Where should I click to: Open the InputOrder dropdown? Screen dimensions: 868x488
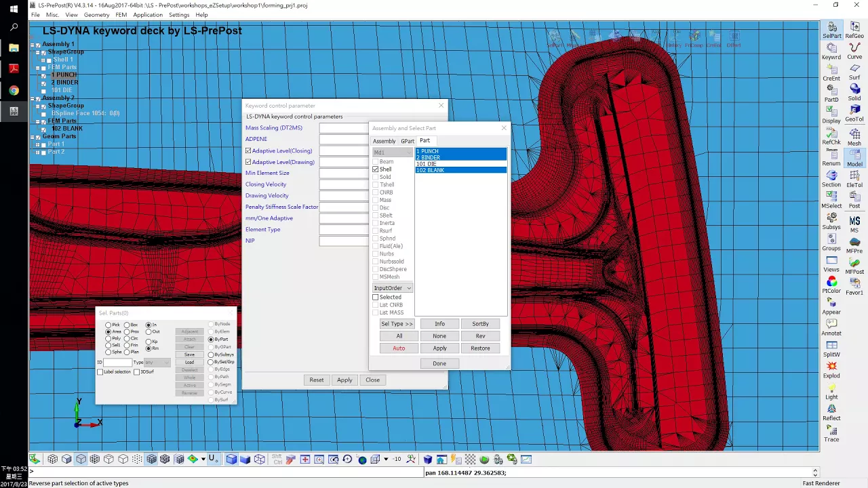(x=393, y=288)
